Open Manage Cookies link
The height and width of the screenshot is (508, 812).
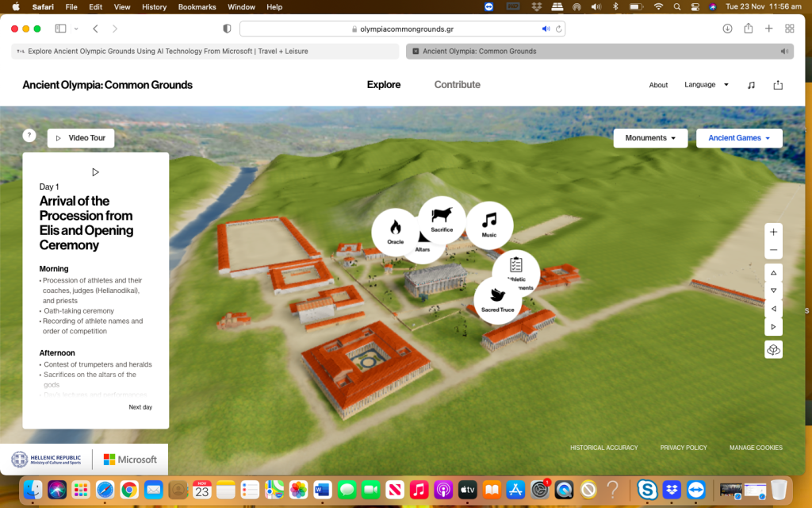tap(756, 448)
